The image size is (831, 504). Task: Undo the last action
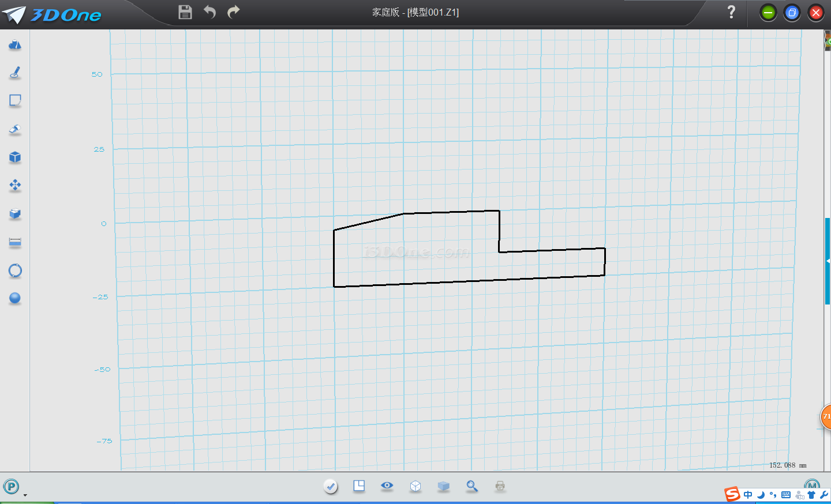209,12
